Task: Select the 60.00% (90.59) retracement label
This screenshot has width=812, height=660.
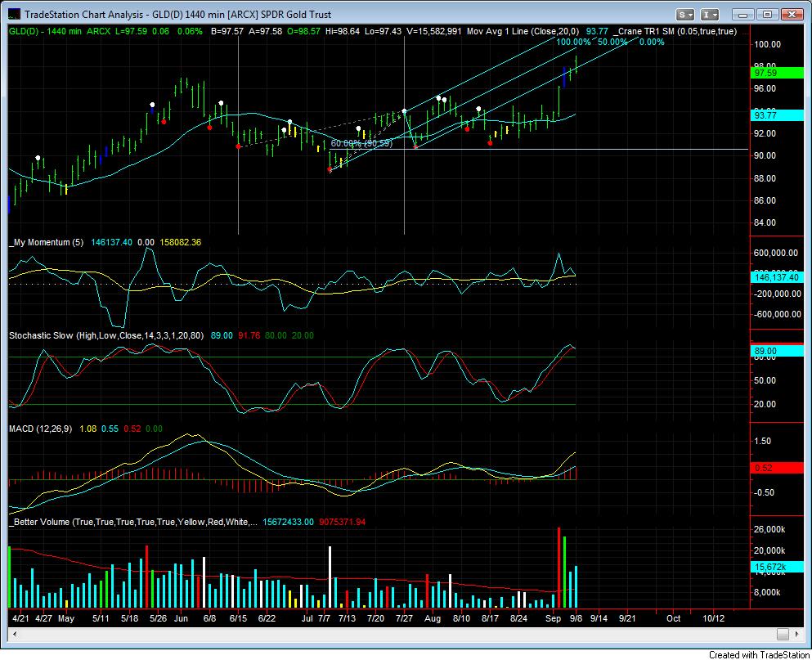Action: [x=361, y=143]
